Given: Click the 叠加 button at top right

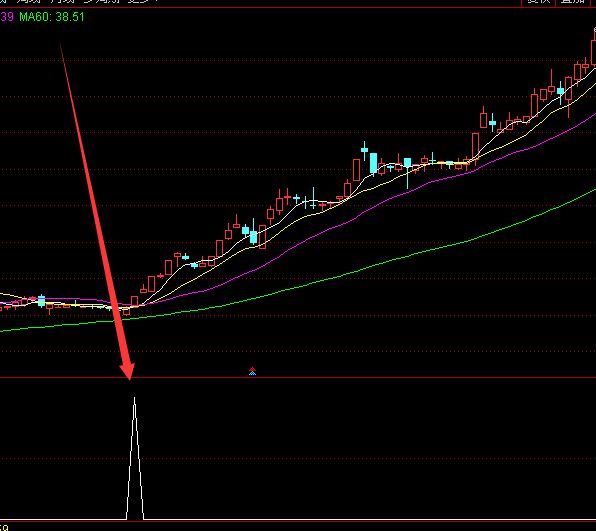Looking at the screenshot, I should [573, 2].
